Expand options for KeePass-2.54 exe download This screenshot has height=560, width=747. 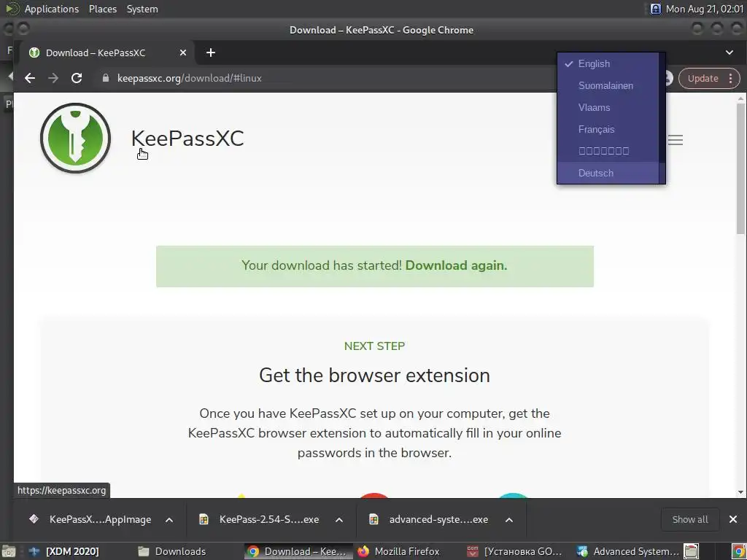[339, 519]
